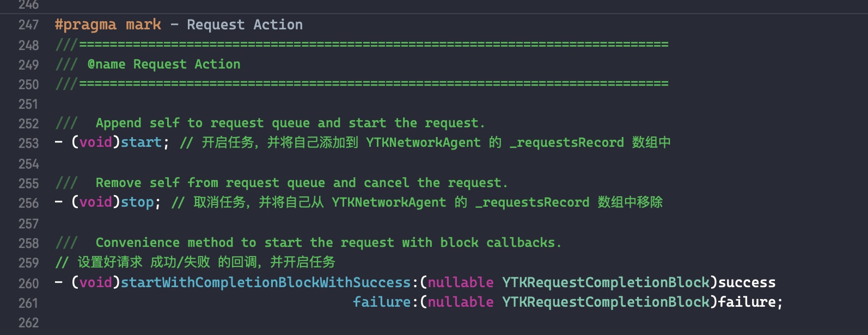Screen dimensions: 868x335
Task: Click the #pragma mark directive
Action: (108, 25)
